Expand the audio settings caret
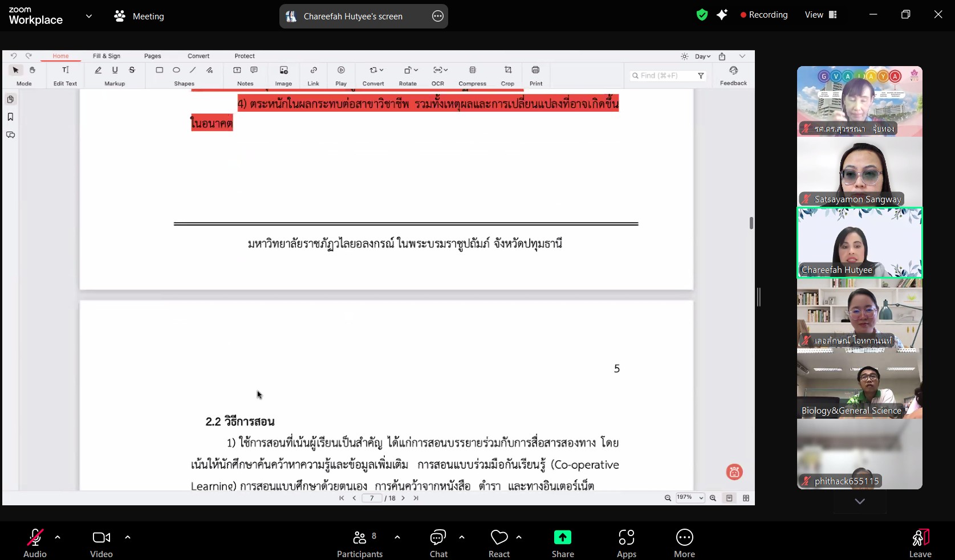 click(58, 537)
